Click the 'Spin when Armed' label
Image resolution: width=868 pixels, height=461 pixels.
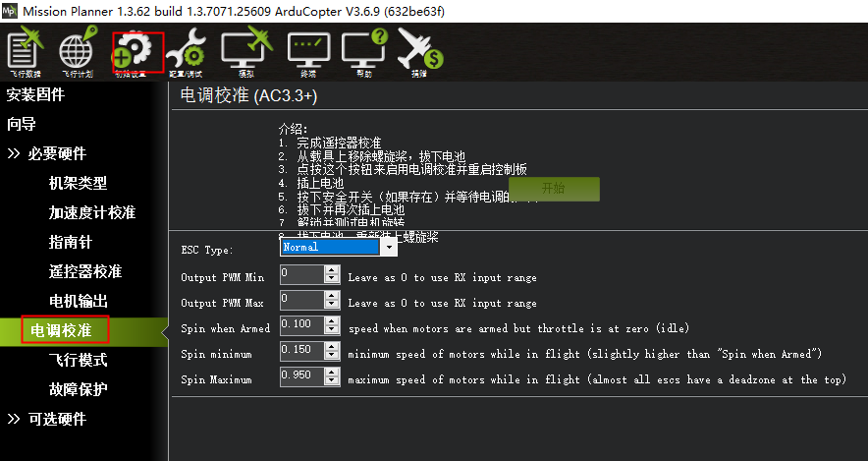click(225, 328)
